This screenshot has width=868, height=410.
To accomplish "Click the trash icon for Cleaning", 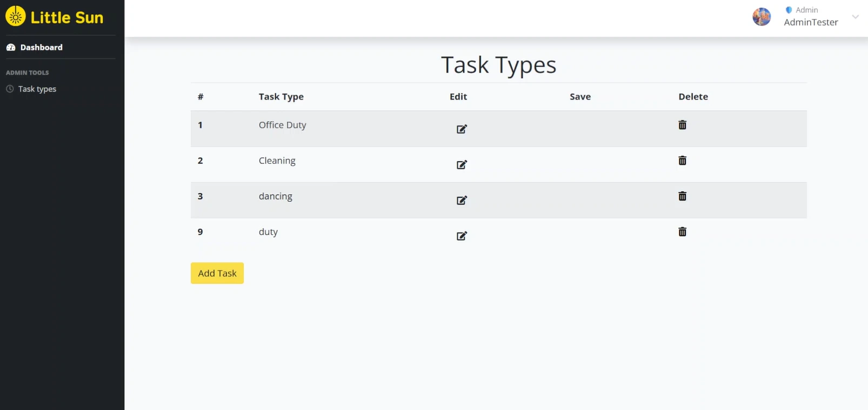I will 682,161.
